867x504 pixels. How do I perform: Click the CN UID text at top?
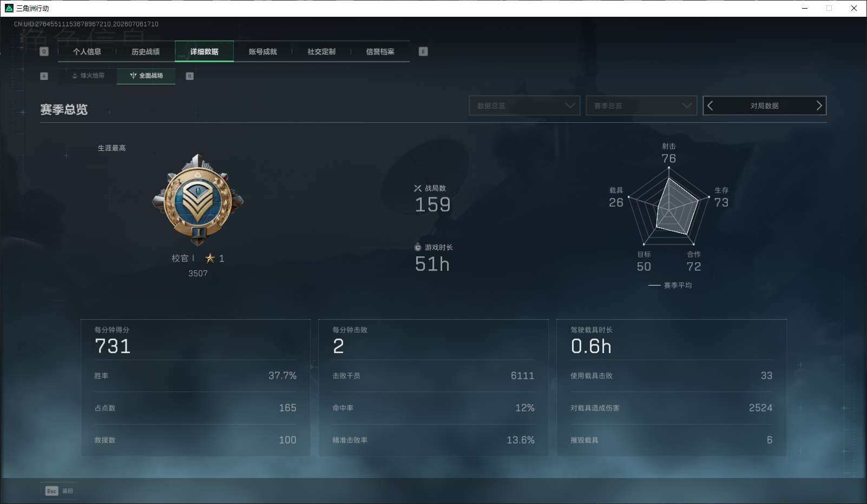86,24
